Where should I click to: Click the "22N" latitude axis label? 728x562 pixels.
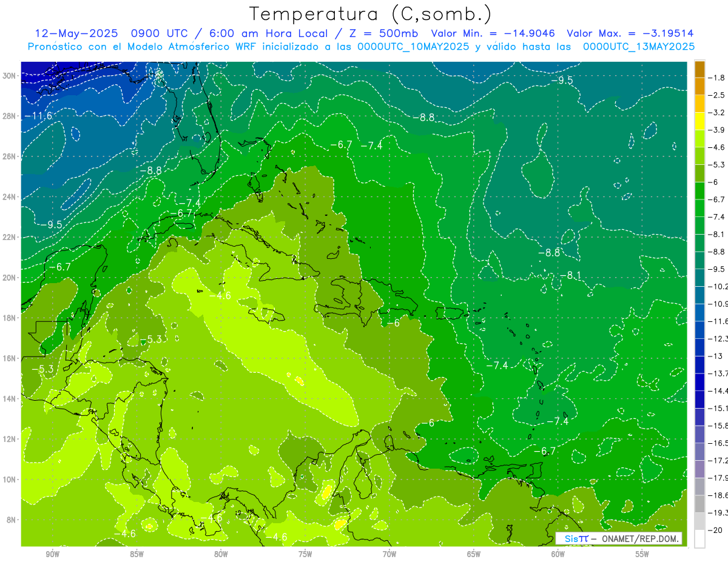pos(9,237)
